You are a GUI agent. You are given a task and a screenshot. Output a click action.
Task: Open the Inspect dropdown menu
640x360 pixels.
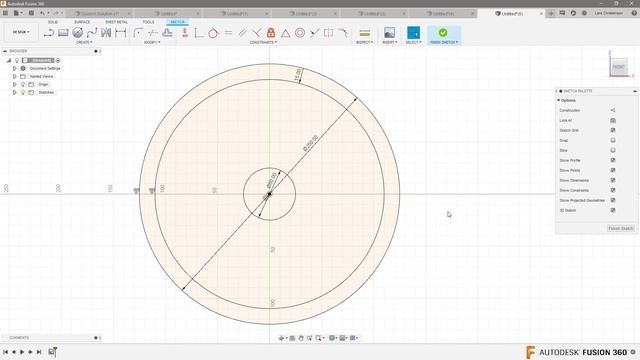(364, 42)
